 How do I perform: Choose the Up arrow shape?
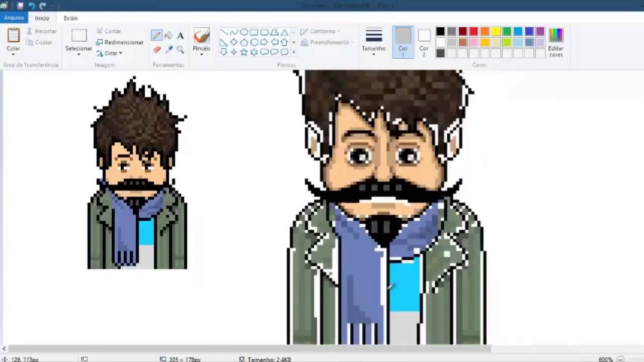(x=284, y=42)
